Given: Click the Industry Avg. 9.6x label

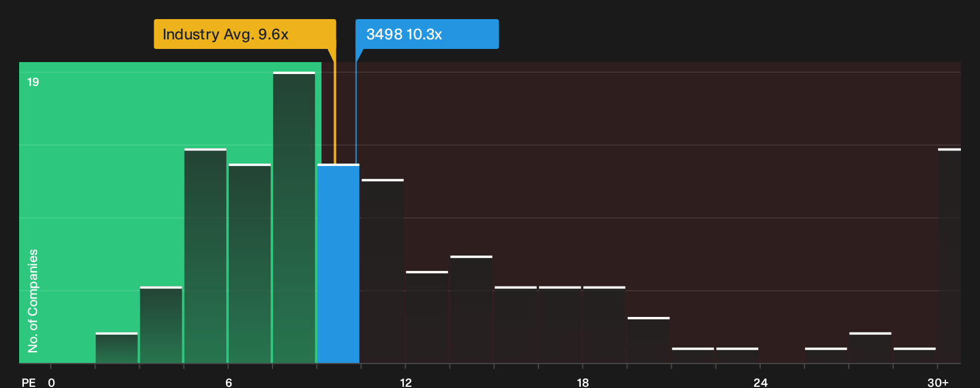Looking at the screenshot, I should pos(245,34).
